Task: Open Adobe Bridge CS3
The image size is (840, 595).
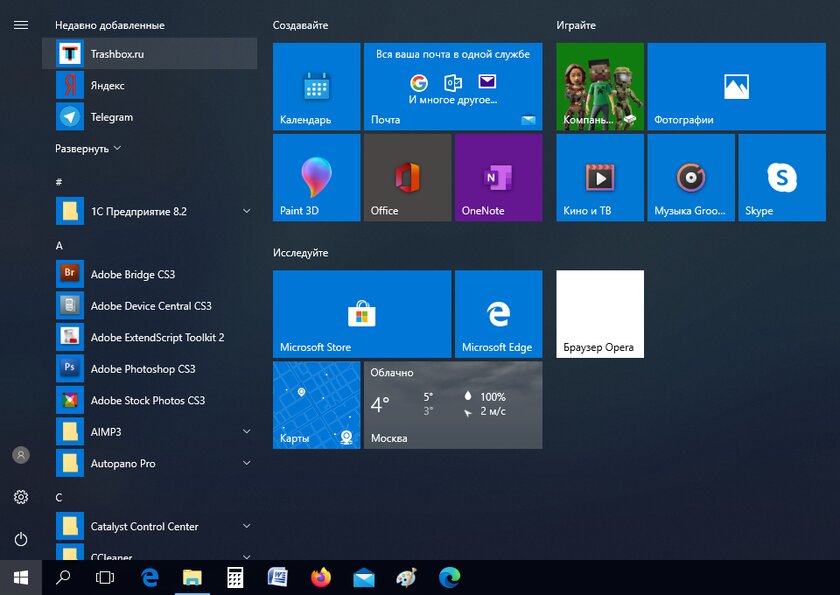Action: [x=149, y=274]
